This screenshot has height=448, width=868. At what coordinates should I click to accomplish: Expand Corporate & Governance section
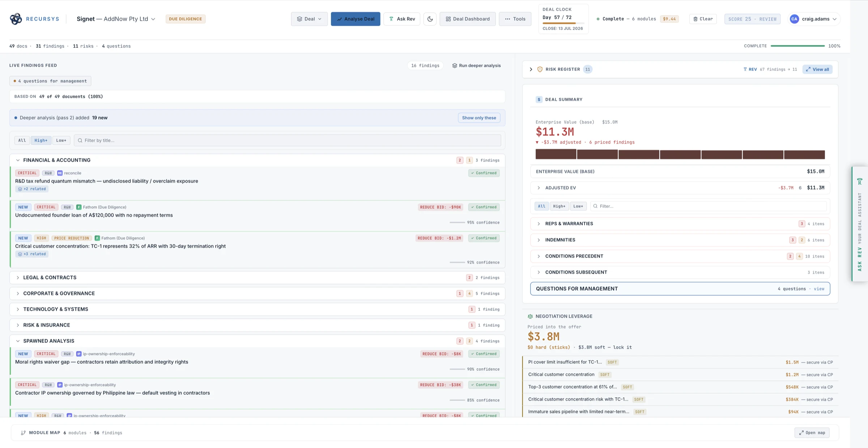coord(18,294)
